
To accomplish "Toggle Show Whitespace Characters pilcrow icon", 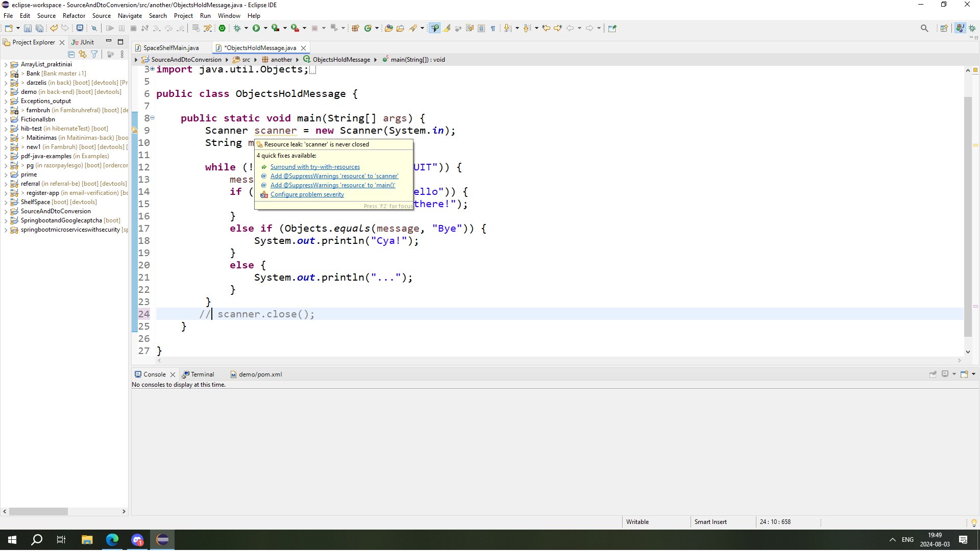I will pos(493,29).
